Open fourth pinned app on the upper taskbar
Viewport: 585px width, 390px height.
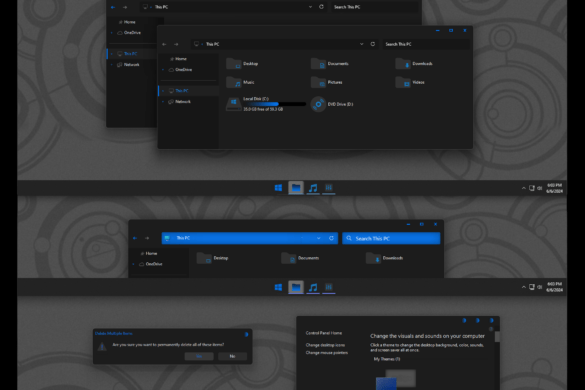(x=329, y=188)
